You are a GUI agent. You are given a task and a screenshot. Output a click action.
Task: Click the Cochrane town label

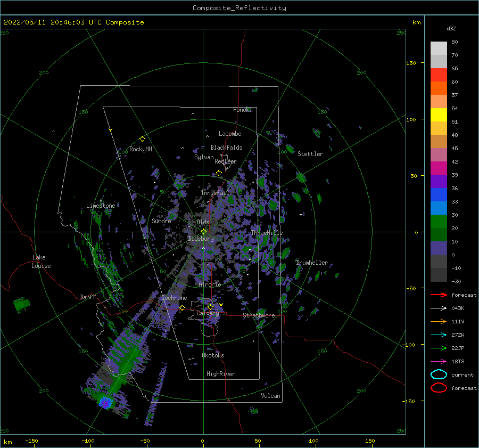pyautogui.click(x=174, y=298)
